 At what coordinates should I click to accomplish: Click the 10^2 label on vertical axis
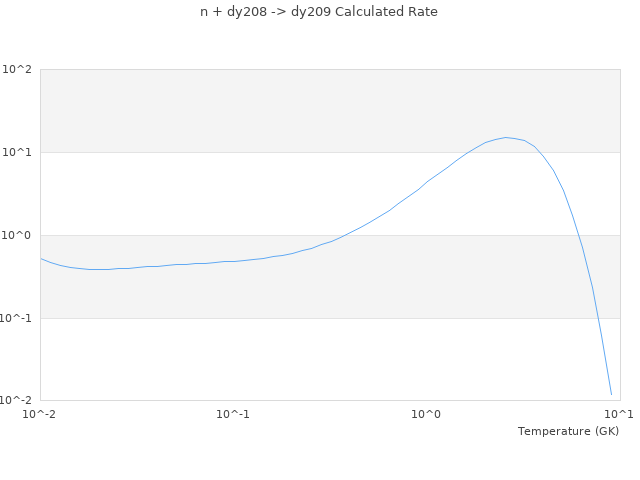(x=17, y=70)
